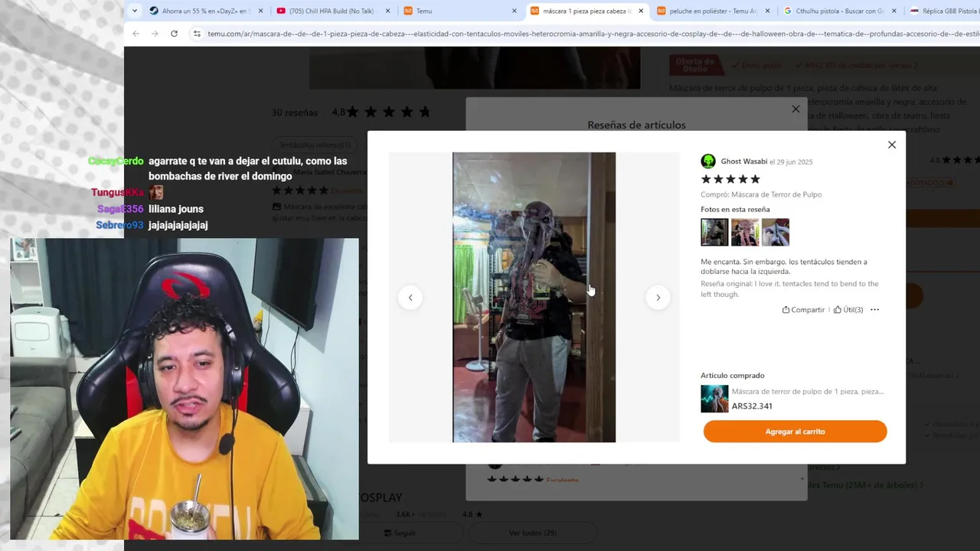Select the third review photo thumbnail

pos(776,232)
